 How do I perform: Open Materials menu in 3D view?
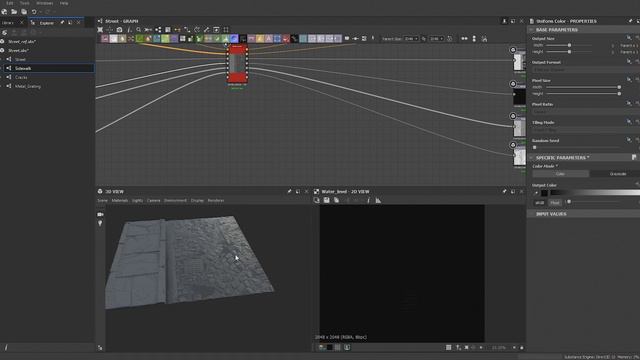(x=120, y=200)
